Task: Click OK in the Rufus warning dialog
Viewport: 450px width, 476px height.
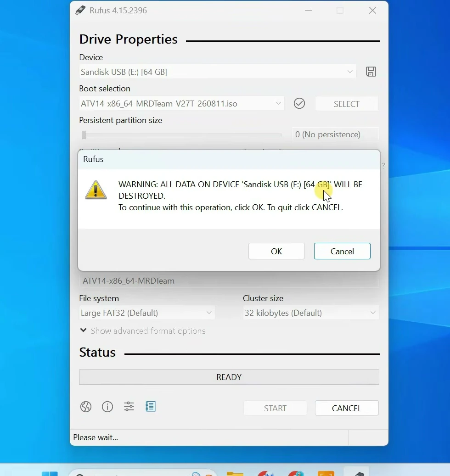Action: click(x=276, y=251)
